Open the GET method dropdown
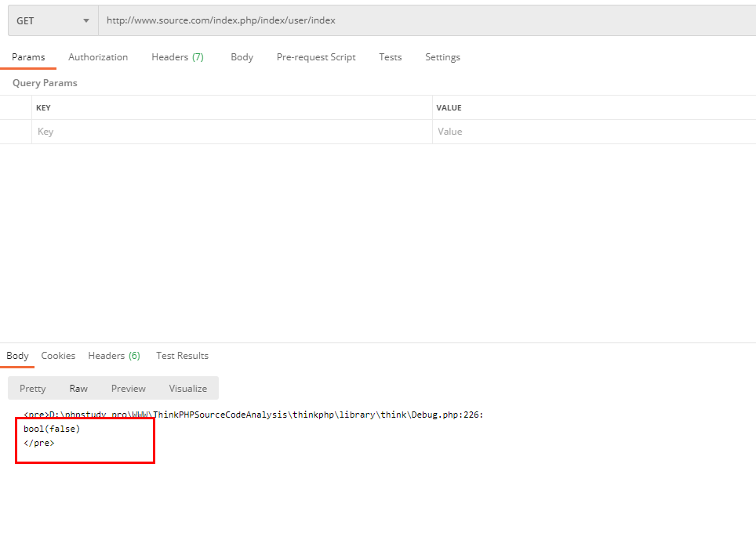 pos(53,20)
